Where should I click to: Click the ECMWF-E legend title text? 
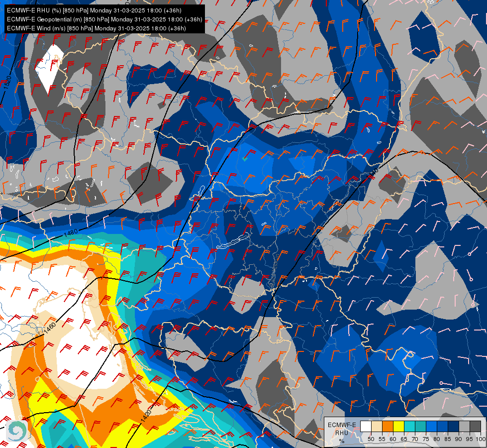tap(342, 425)
